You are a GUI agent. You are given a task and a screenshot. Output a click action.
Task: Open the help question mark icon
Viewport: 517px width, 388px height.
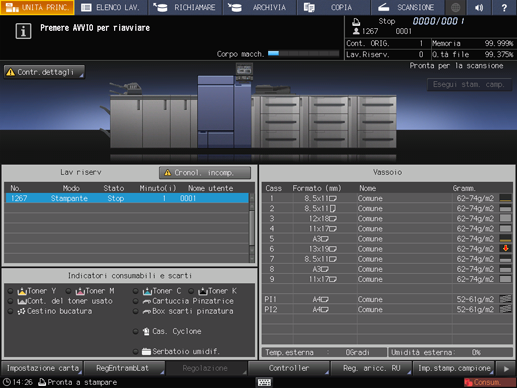coord(504,7)
